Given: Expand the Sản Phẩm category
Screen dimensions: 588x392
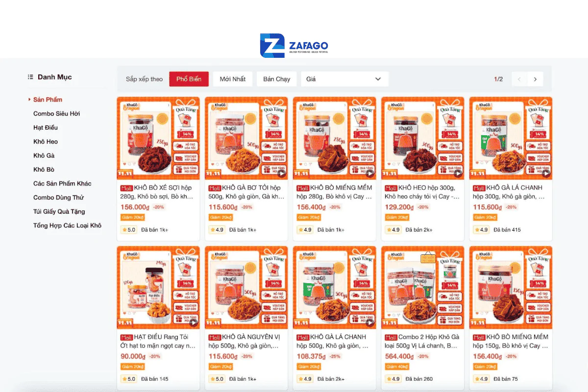Looking at the screenshot, I should (x=48, y=99).
